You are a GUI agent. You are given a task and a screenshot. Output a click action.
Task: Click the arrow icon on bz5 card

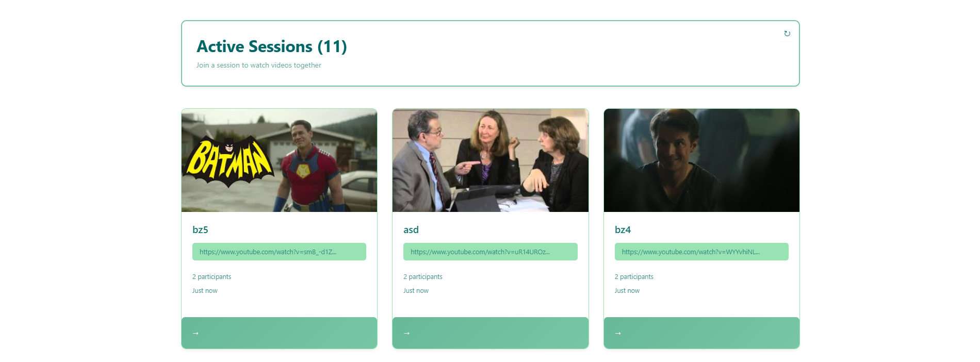[195, 333]
